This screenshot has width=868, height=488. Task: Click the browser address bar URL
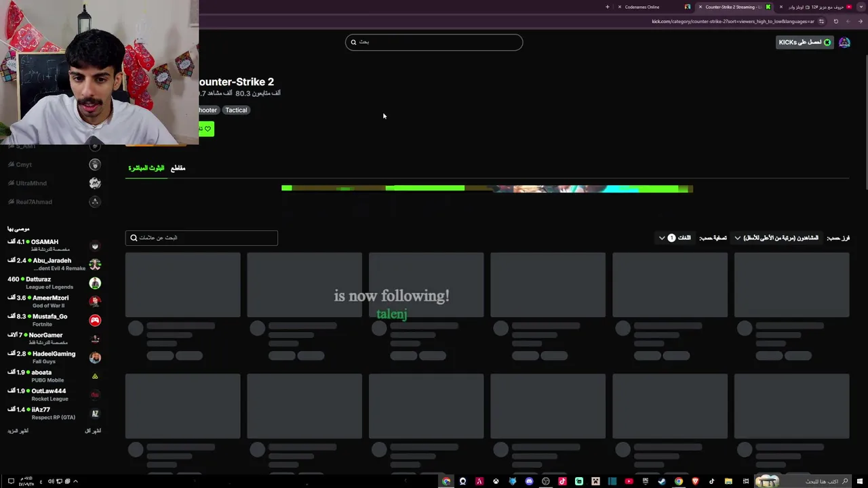pos(733,21)
